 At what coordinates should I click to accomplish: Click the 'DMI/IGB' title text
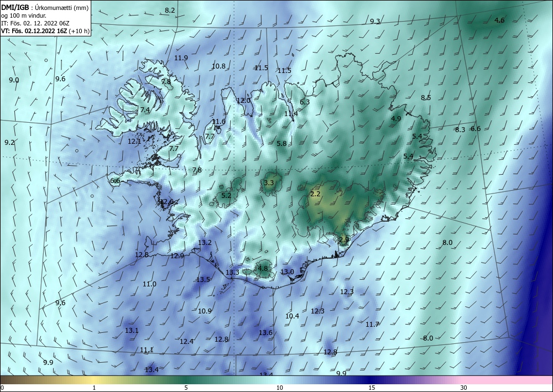click(15, 7)
